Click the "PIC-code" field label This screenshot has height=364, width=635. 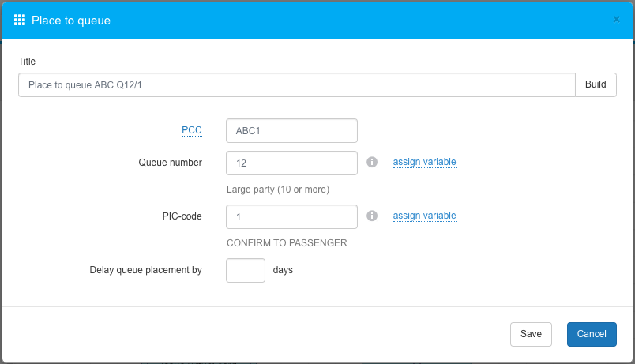[181, 216]
